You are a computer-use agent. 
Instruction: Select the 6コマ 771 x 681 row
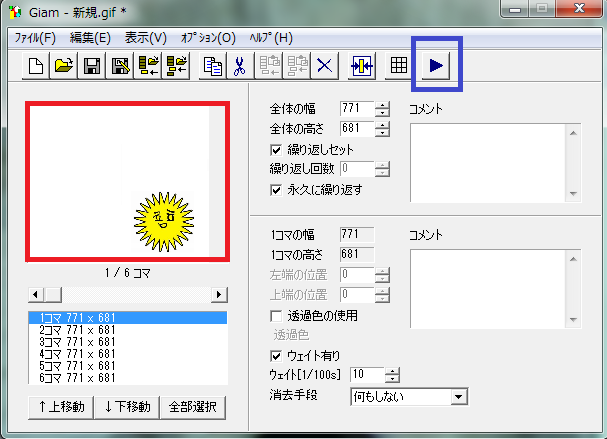coord(128,378)
